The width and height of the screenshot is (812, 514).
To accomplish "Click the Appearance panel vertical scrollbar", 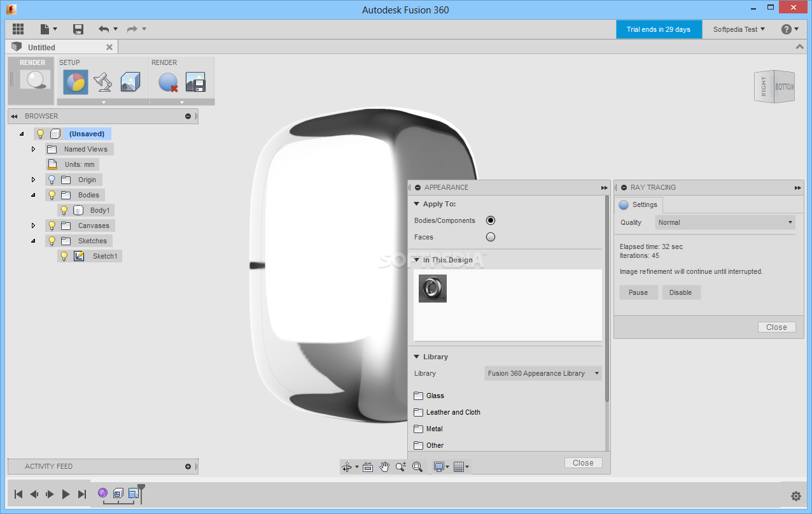I will (606, 299).
